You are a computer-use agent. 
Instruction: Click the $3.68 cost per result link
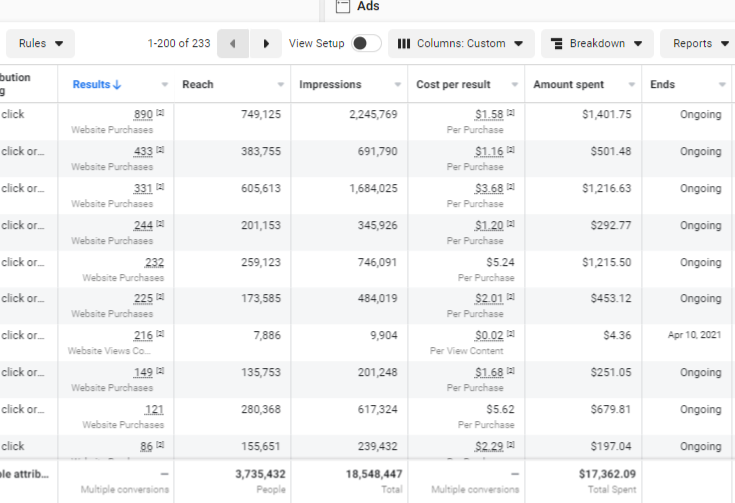pyautogui.click(x=489, y=189)
